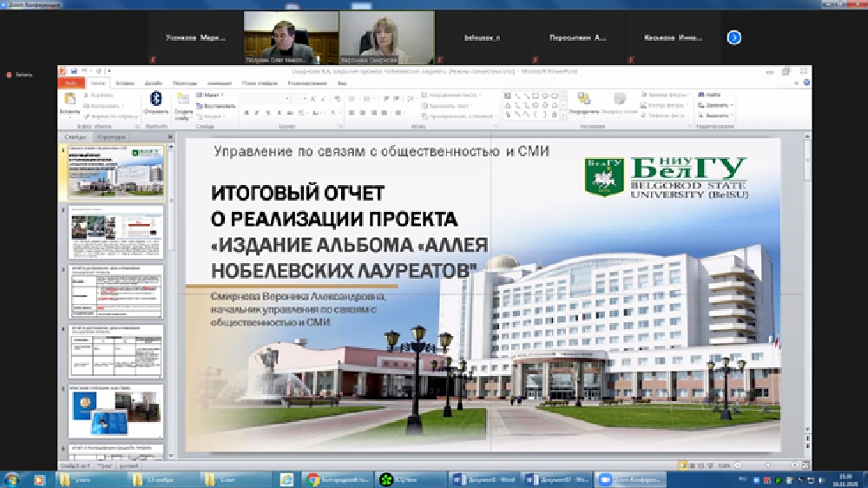Click the Bluetooth send icon in the ribbon
This screenshot has height=488, width=868.
point(156,99)
